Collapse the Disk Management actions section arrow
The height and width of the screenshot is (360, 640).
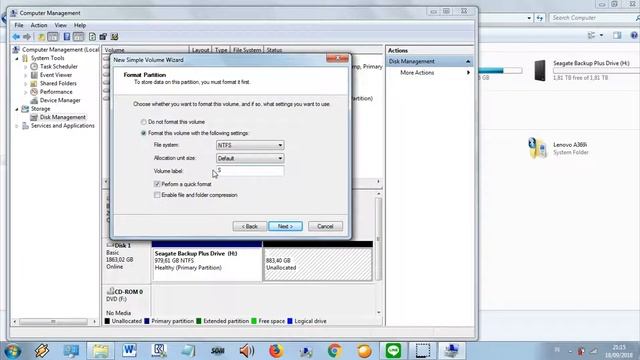[468, 61]
